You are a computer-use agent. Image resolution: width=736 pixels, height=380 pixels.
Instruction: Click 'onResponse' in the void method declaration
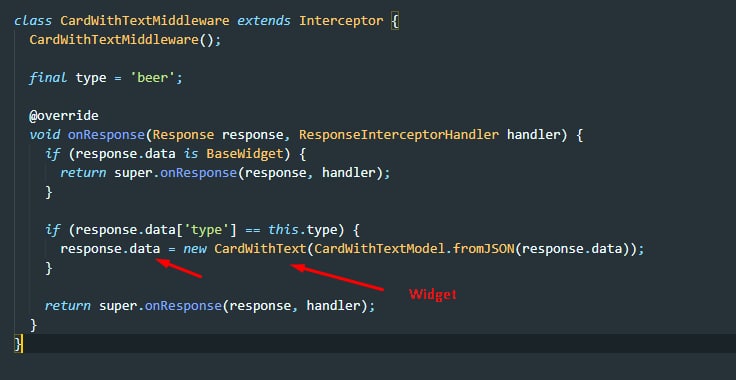click(x=106, y=135)
